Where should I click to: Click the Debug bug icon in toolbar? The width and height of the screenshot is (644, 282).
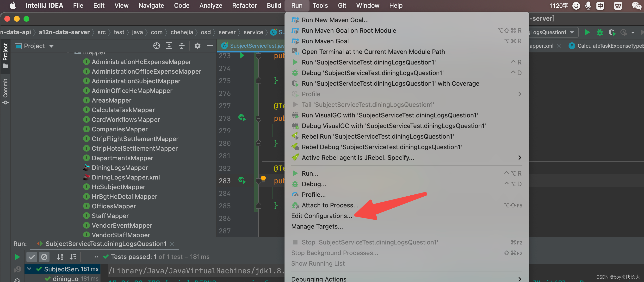tap(600, 32)
